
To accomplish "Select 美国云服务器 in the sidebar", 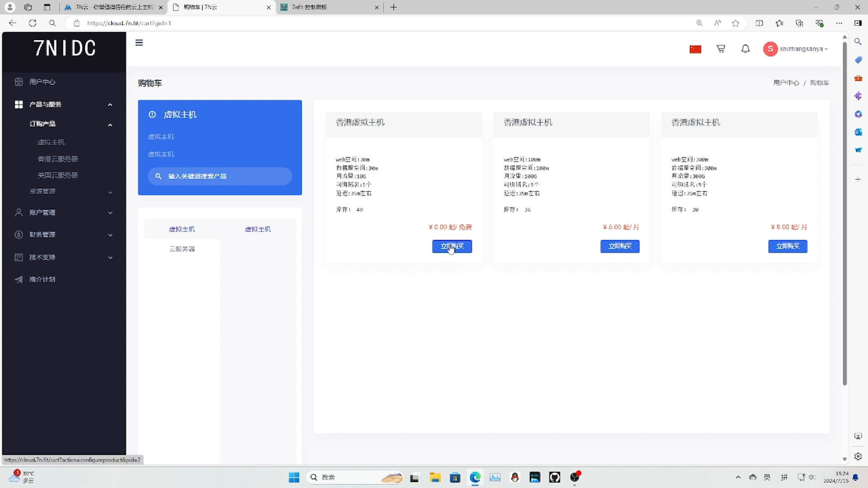I will click(57, 175).
